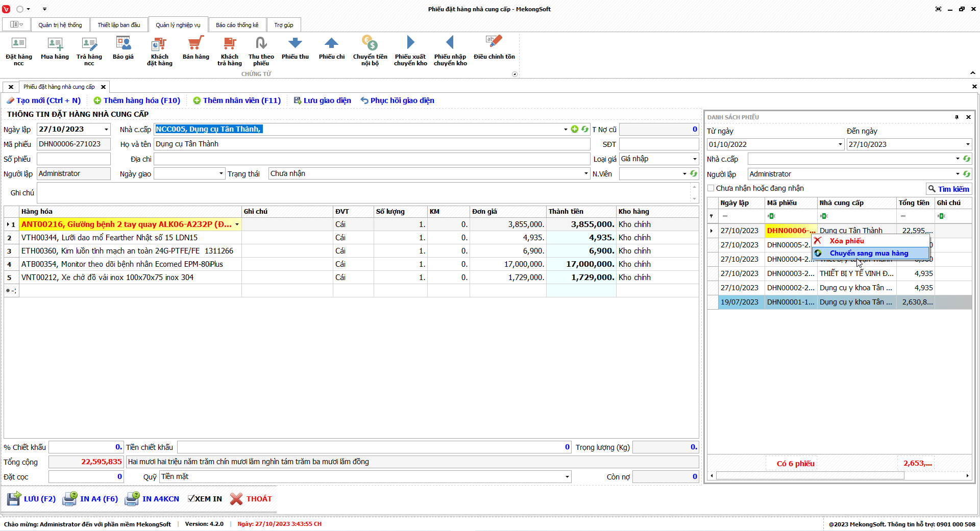Expand the Quỹ Tiền mặt dropdown
Image resolution: width=980 pixels, height=531 pixels.
click(567, 477)
